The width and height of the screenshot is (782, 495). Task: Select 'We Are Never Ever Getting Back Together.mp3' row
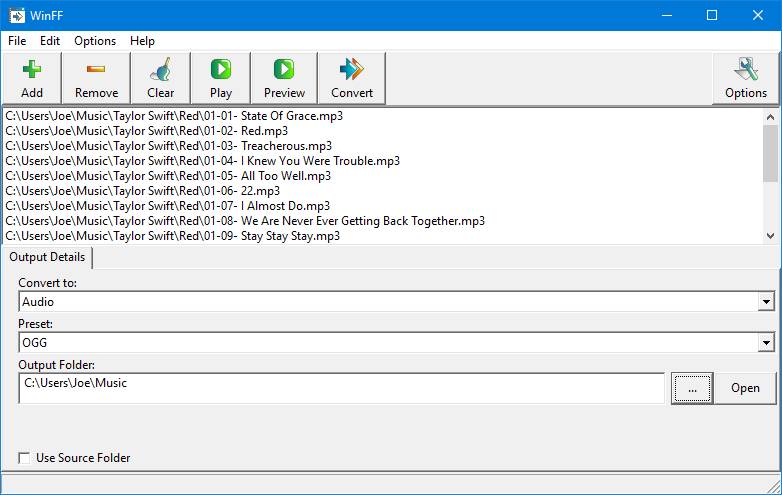pyautogui.click(x=383, y=220)
